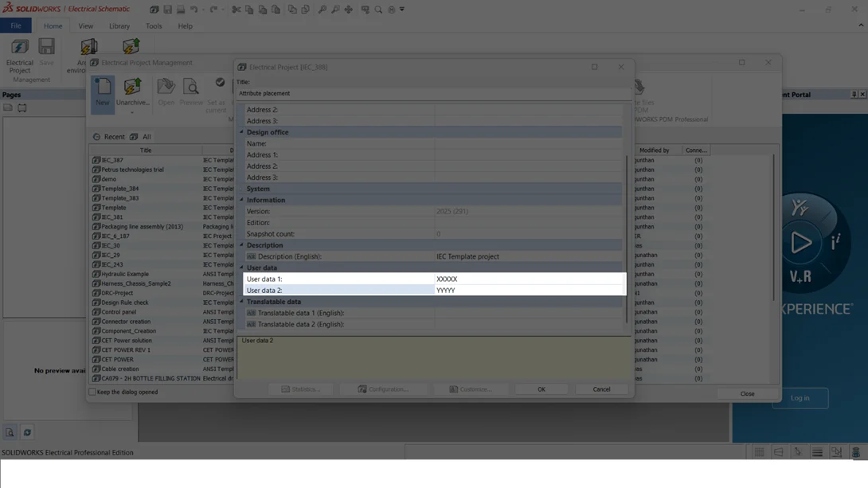Collapse the ribbon with the chevron
This screenshot has height=488, width=868.
click(x=861, y=25)
